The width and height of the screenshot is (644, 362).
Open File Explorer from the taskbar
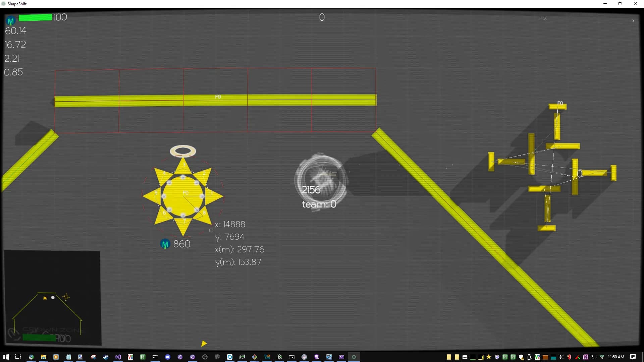pyautogui.click(x=44, y=357)
